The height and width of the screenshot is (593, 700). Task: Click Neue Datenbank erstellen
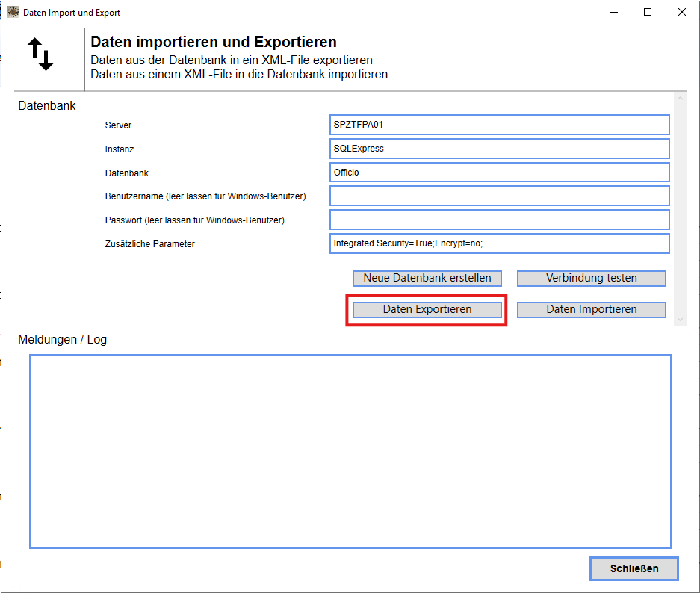[x=427, y=278]
